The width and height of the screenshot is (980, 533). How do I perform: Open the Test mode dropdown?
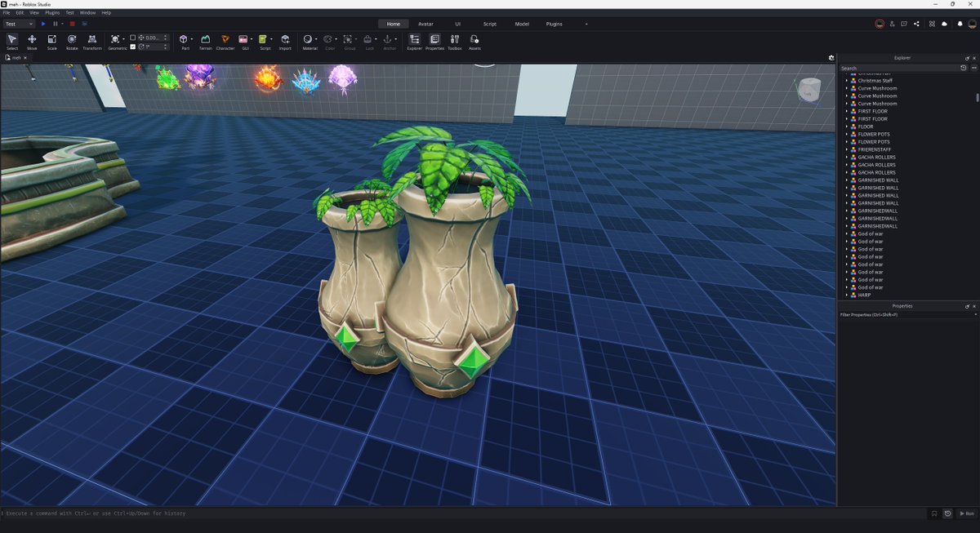tap(19, 24)
